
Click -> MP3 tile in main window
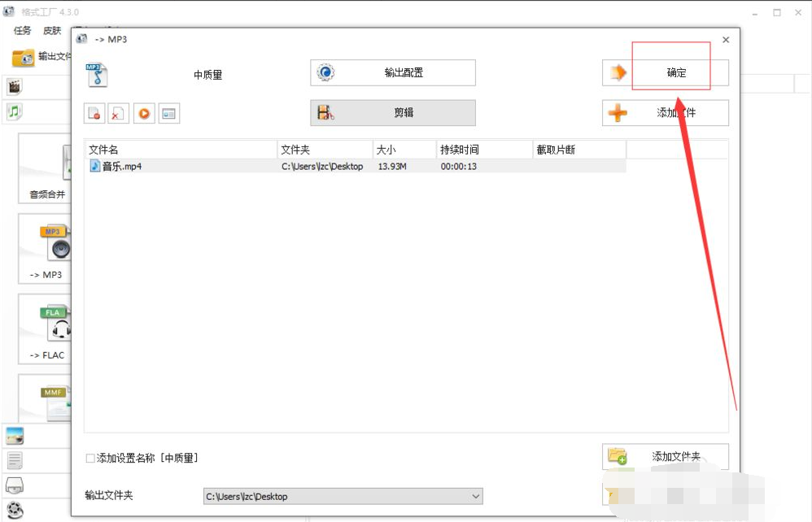(x=45, y=249)
